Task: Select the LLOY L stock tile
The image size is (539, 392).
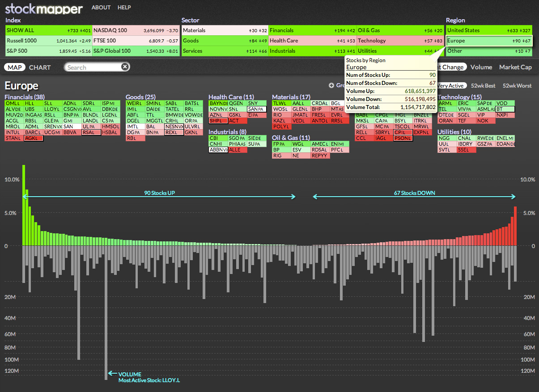Action: click(x=53, y=109)
